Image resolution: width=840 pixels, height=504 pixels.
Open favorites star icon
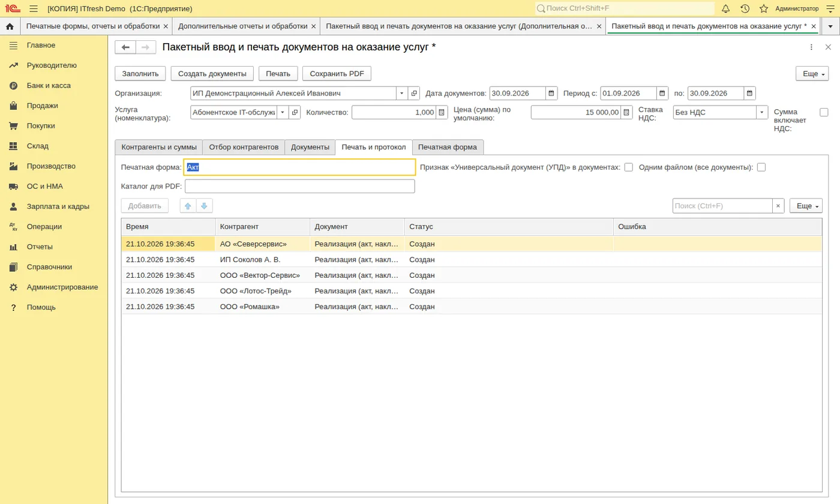[764, 9]
